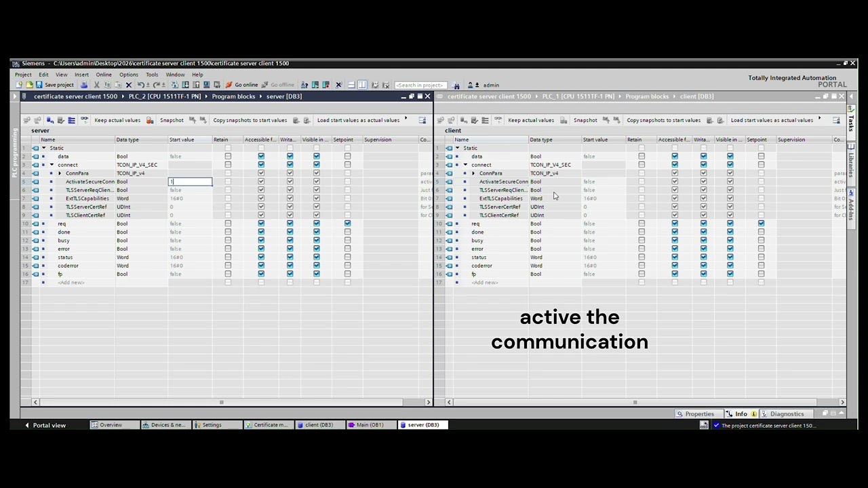
Task: Click the Delete X icon in toolbar
Action: (128, 85)
